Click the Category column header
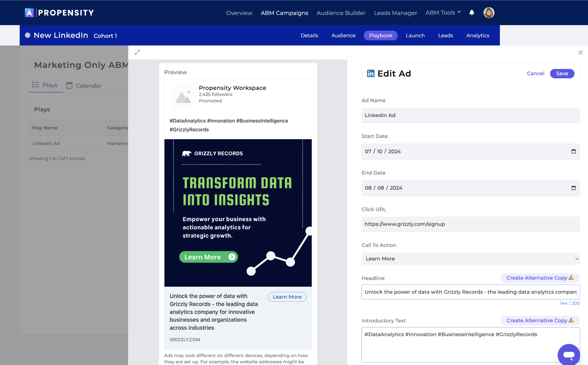Image resolution: width=588 pixels, height=365 pixels. (117, 128)
